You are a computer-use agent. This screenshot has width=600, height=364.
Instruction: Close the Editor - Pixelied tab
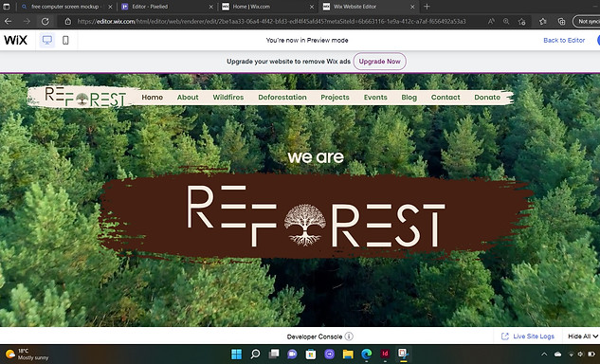click(211, 7)
